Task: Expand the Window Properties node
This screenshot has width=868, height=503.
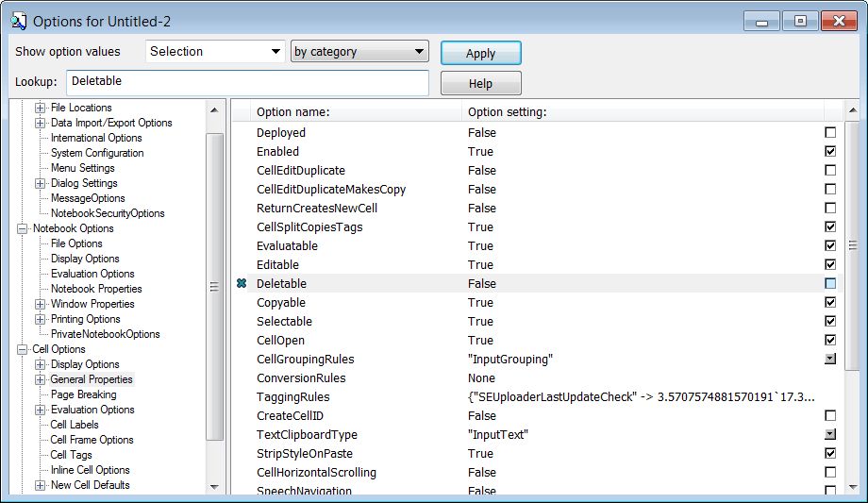Action: point(40,304)
